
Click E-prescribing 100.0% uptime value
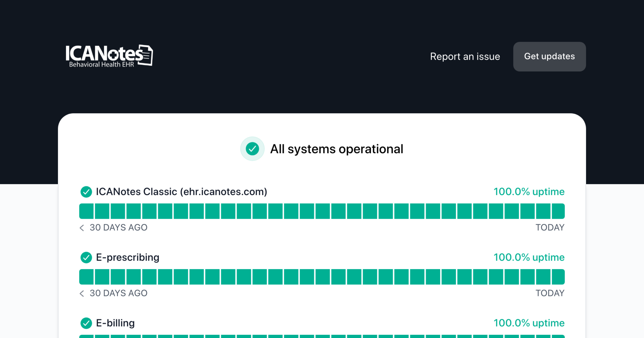tap(529, 258)
